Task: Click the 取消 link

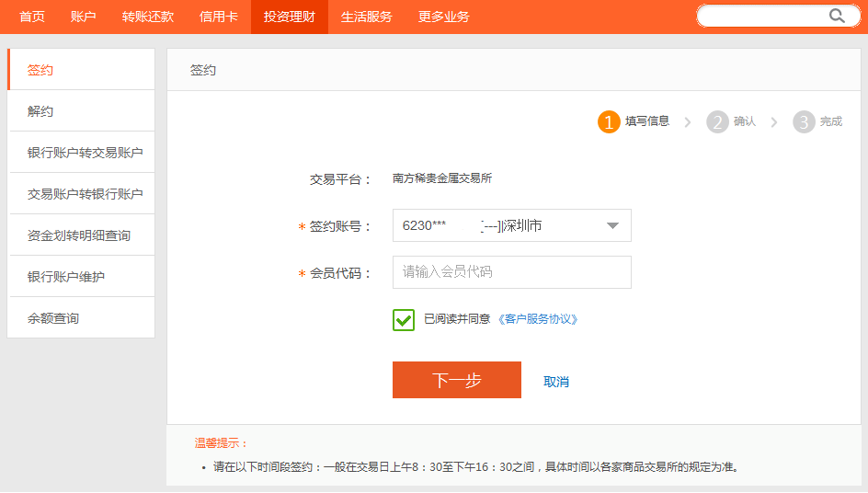Action: tap(556, 382)
